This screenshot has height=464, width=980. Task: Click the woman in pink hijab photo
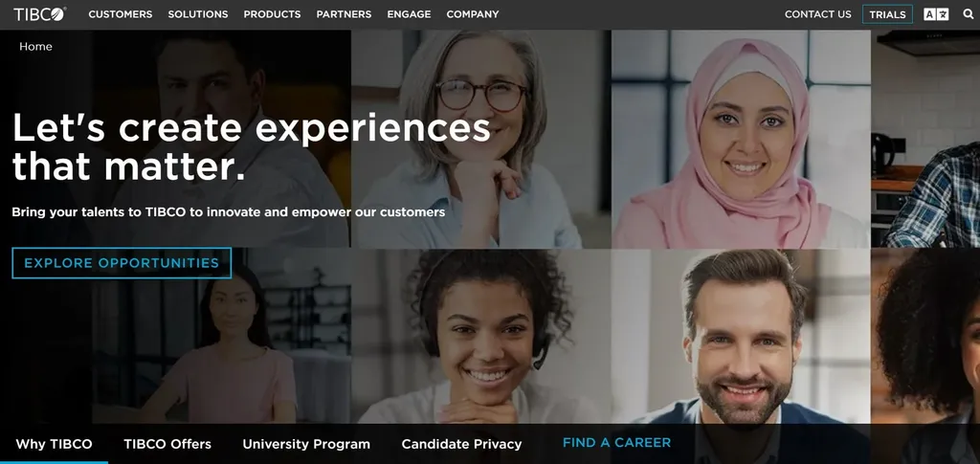click(x=741, y=140)
